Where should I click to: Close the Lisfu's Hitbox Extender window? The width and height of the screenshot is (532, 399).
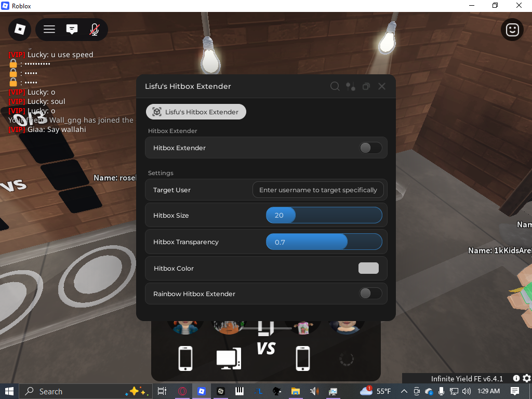382,86
